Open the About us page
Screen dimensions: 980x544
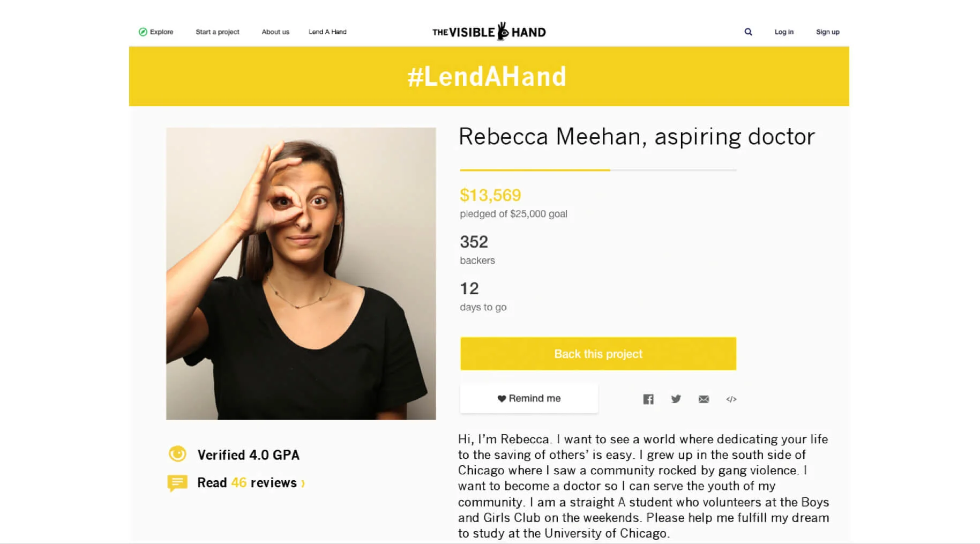[x=275, y=32]
